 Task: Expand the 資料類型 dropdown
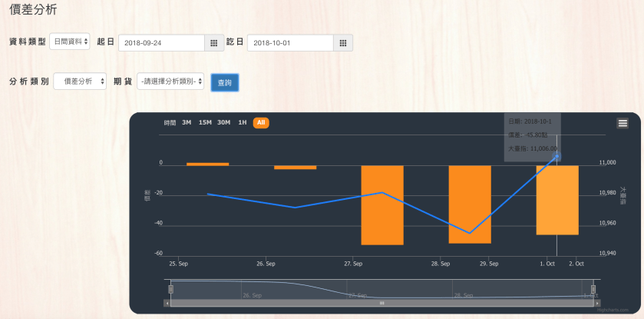click(x=70, y=42)
